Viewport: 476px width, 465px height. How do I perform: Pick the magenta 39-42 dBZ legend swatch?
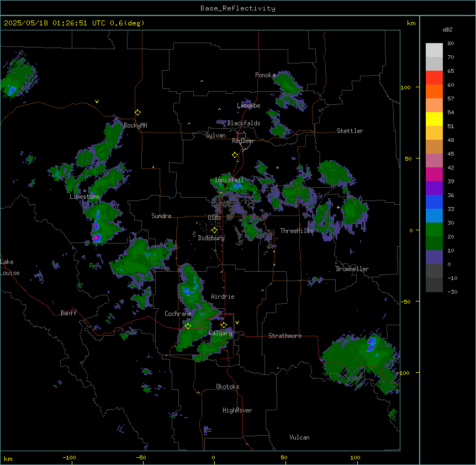pyautogui.click(x=434, y=174)
